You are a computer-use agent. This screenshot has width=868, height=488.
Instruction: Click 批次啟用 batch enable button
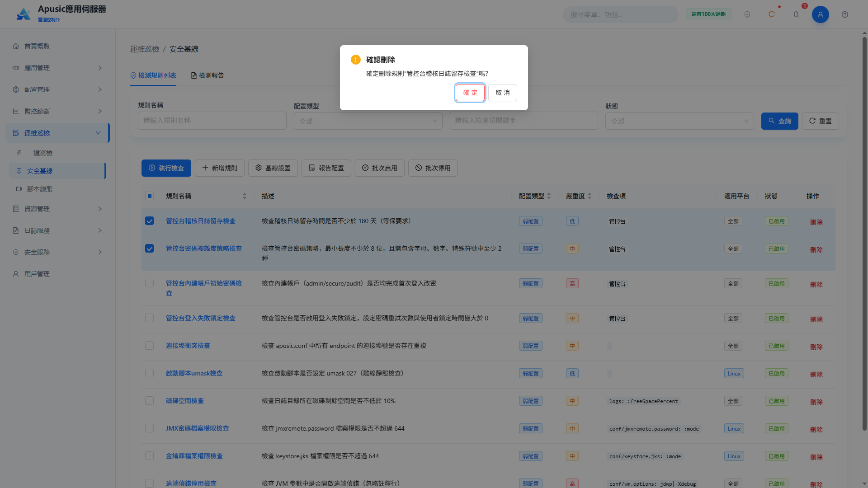click(x=380, y=168)
